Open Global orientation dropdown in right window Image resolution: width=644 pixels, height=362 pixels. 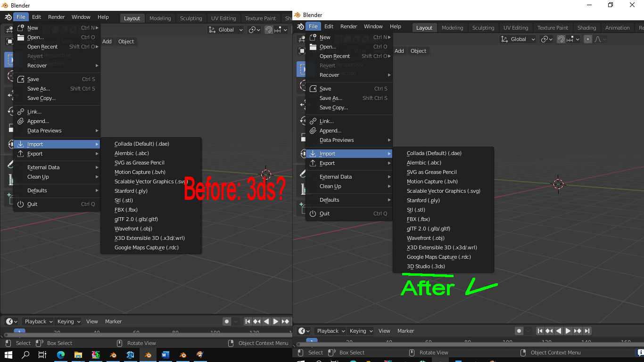518,39
